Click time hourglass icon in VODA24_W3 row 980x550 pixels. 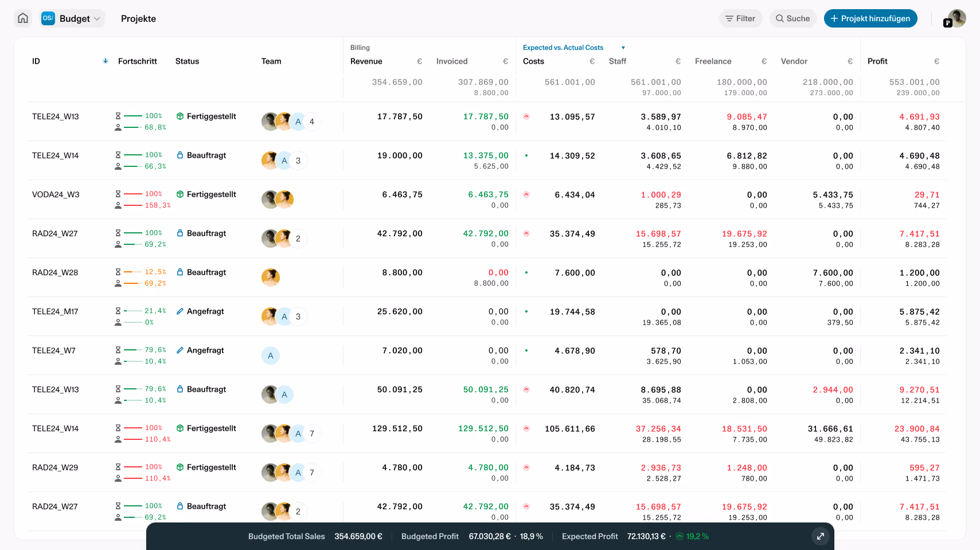[118, 194]
